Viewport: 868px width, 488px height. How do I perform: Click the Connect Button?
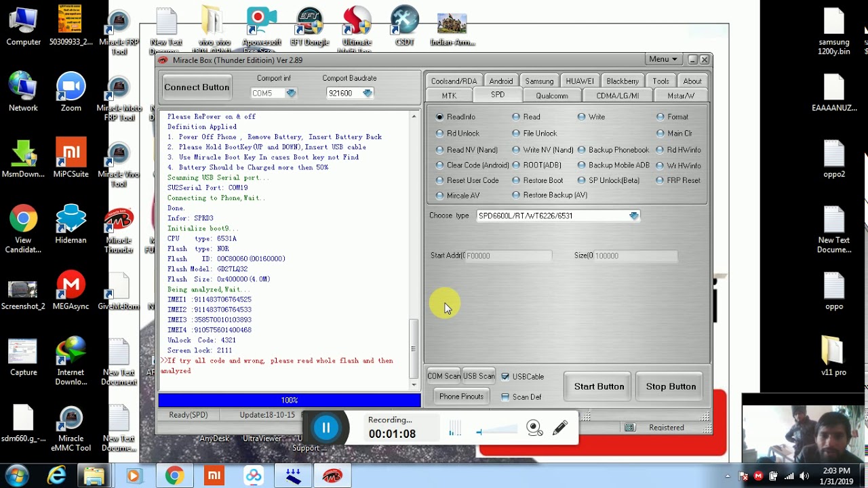click(197, 87)
